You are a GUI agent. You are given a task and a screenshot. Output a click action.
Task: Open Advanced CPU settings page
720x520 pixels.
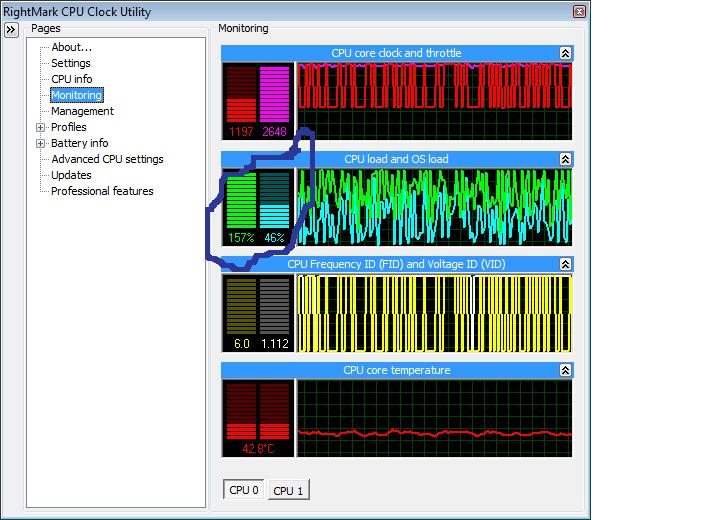tap(107, 159)
